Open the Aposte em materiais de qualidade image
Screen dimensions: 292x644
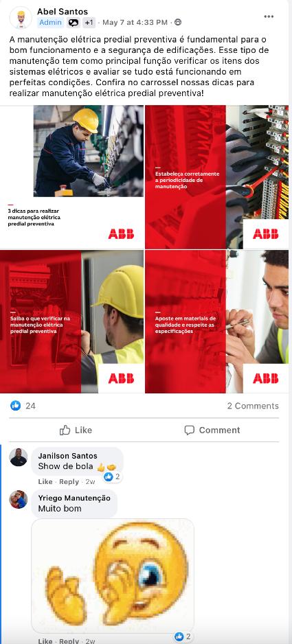(216, 321)
